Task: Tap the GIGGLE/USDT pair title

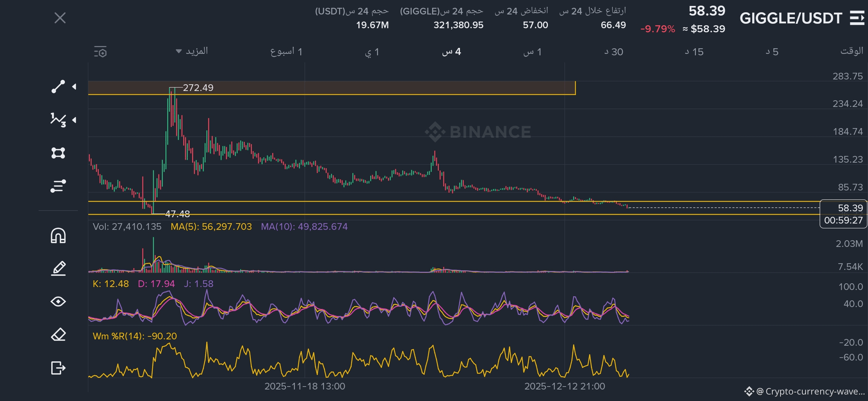Action: click(790, 18)
